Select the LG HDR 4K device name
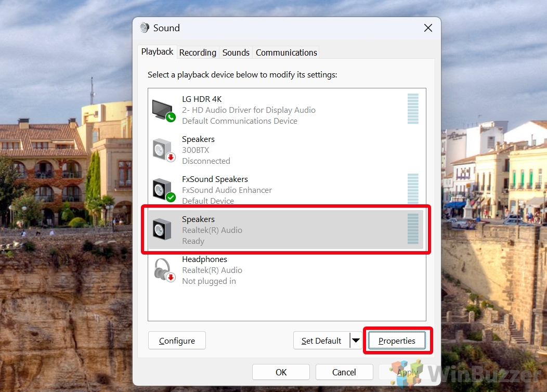 pos(202,99)
